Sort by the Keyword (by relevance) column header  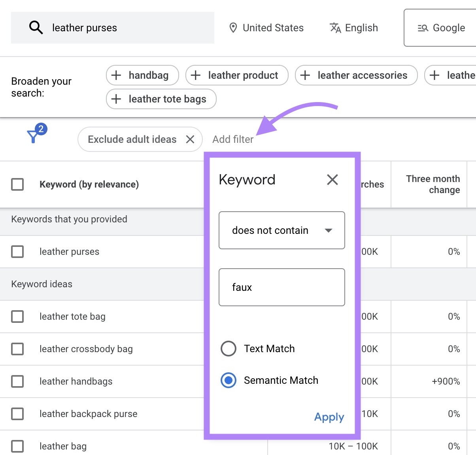(89, 184)
